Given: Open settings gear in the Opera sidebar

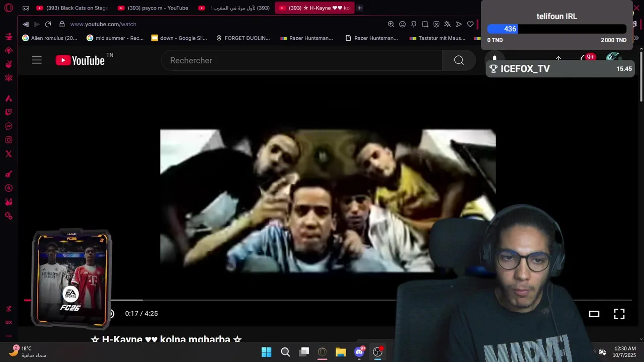Looking at the screenshot, I should [9, 216].
